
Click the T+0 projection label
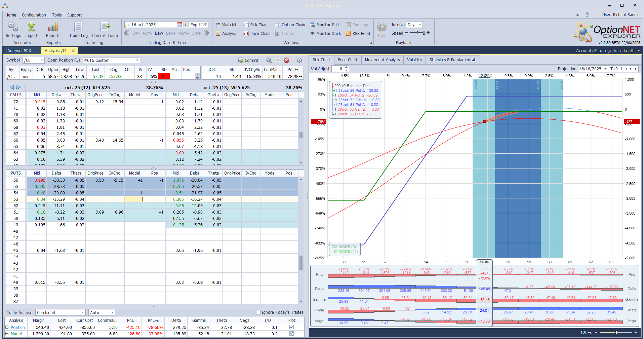click(x=614, y=69)
